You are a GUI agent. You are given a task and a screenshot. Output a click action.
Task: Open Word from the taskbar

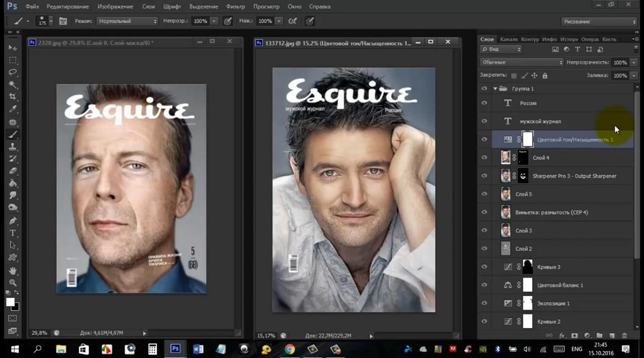click(198, 349)
